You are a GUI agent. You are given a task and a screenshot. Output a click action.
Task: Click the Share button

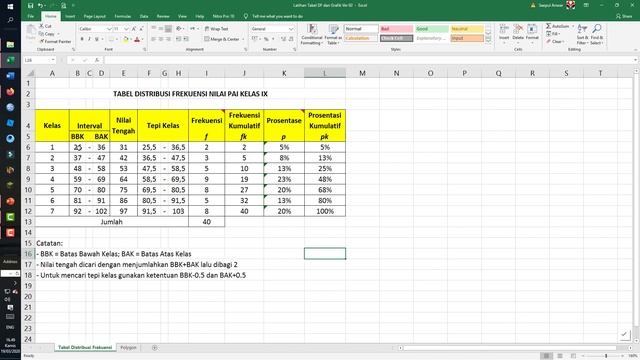pyautogui.click(x=624, y=16)
